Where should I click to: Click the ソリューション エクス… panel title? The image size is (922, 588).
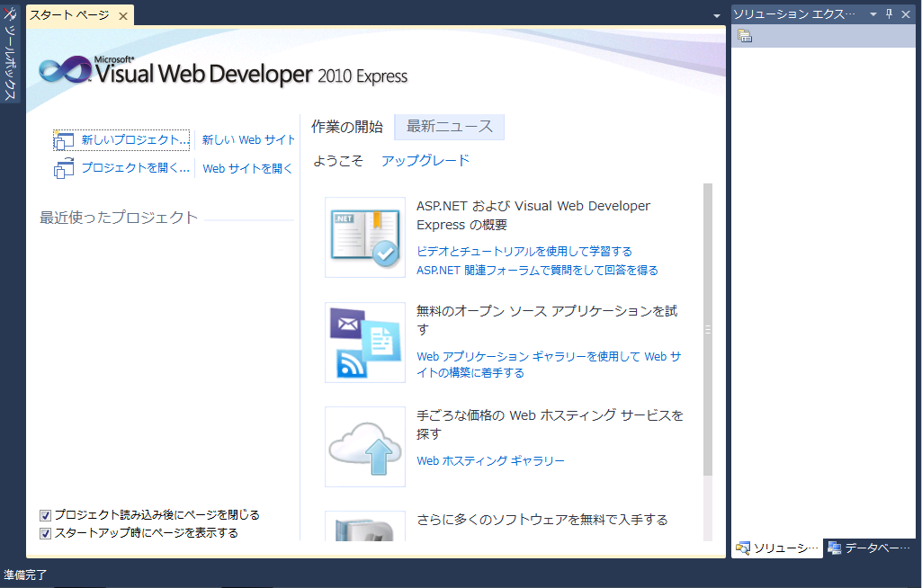tap(793, 14)
